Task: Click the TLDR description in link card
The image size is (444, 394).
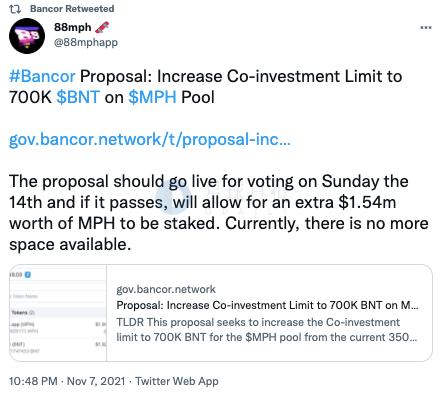Action: point(266,330)
